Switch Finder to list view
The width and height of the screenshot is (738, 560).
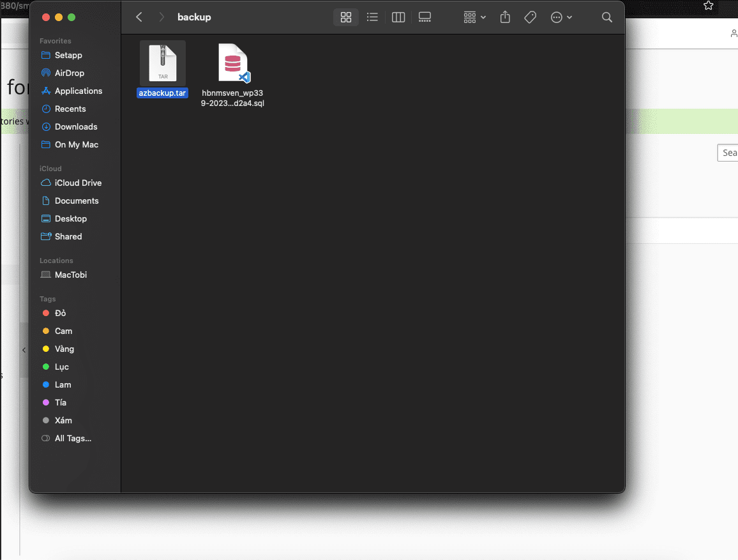click(x=372, y=18)
